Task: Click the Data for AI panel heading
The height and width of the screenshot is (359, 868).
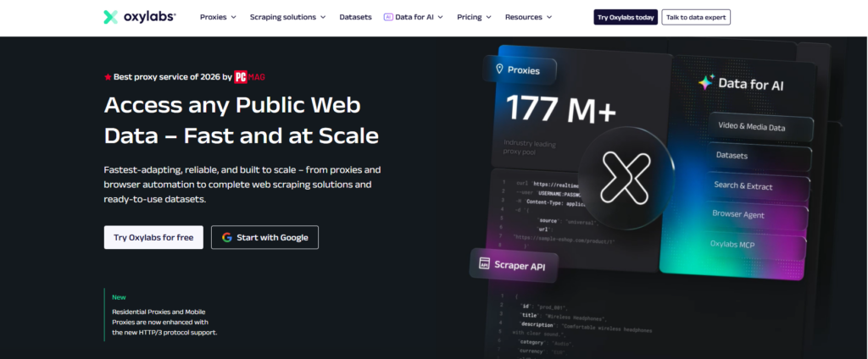Action: (x=751, y=84)
